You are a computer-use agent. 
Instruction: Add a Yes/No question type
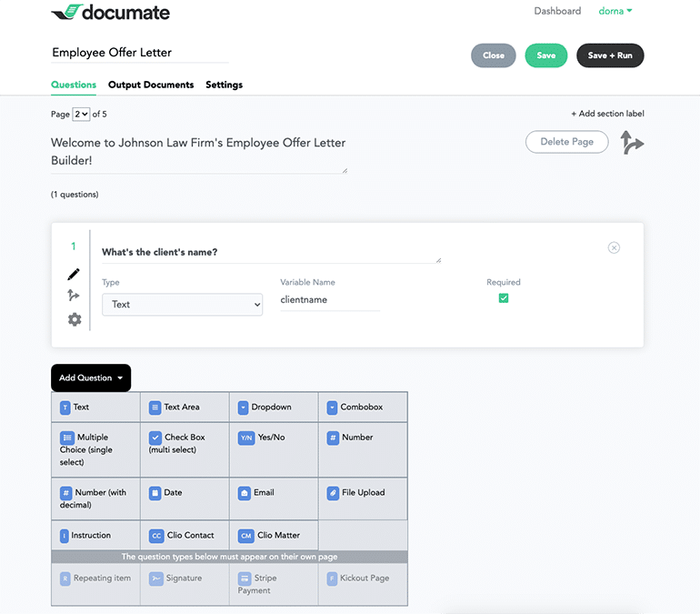coord(274,449)
